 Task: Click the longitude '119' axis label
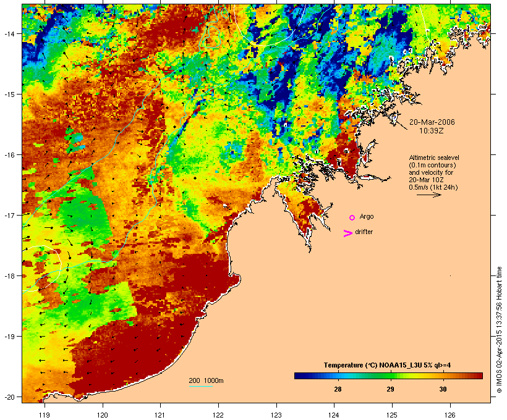pos(45,415)
